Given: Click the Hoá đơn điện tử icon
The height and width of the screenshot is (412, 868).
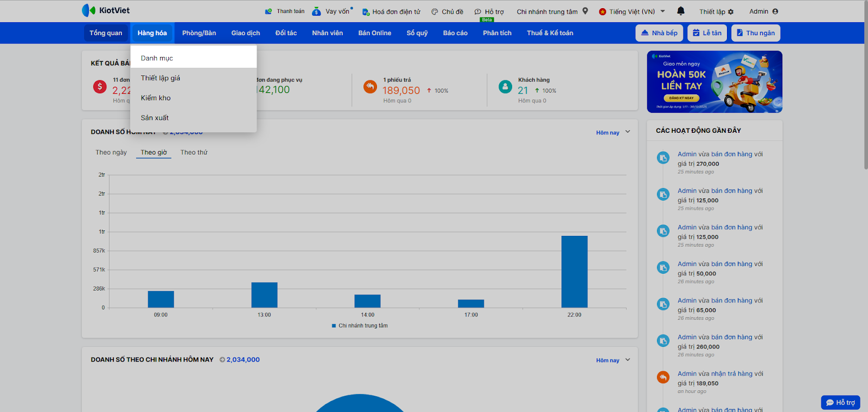Looking at the screenshot, I should [366, 12].
